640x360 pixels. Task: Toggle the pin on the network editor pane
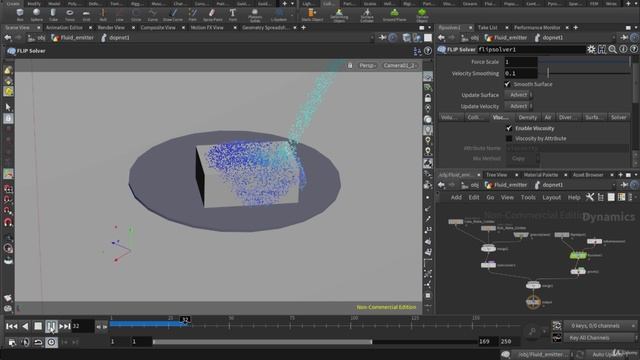coord(624,185)
